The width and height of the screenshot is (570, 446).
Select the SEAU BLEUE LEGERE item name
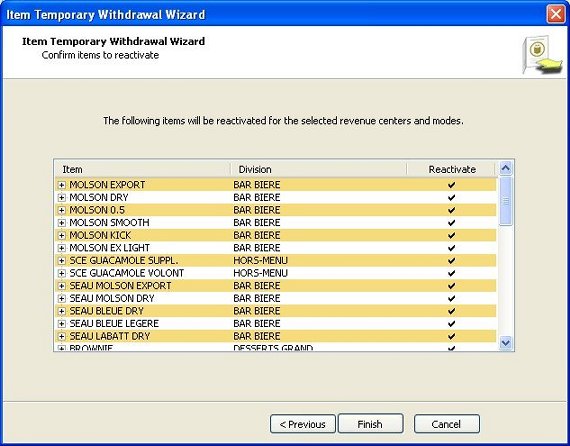pos(114,324)
